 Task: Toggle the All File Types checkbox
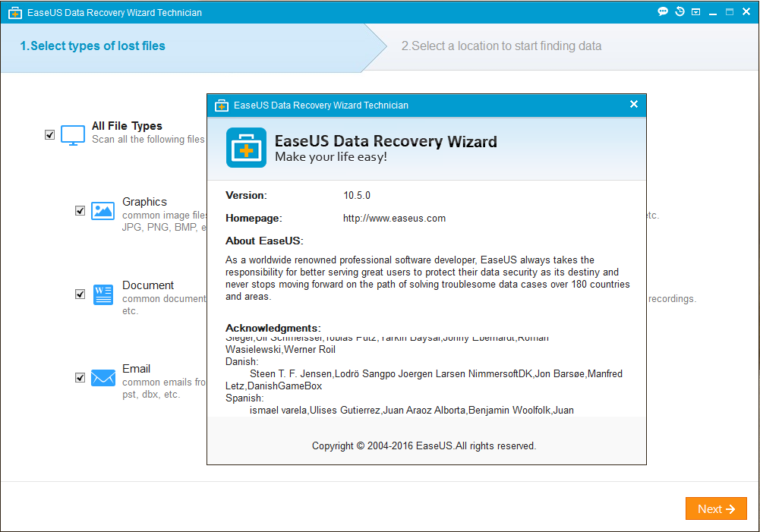(49, 134)
